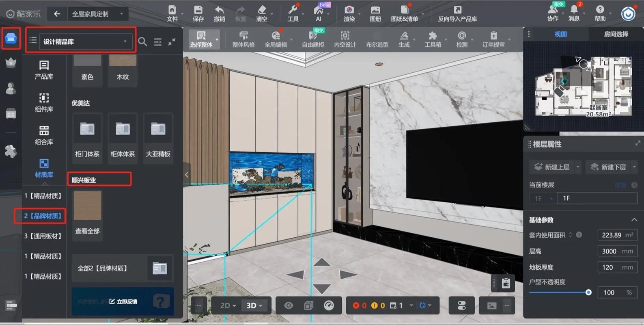Switch to the 房间选择 tab
Image resolution: width=644 pixels, height=325 pixels.
tap(616, 34)
